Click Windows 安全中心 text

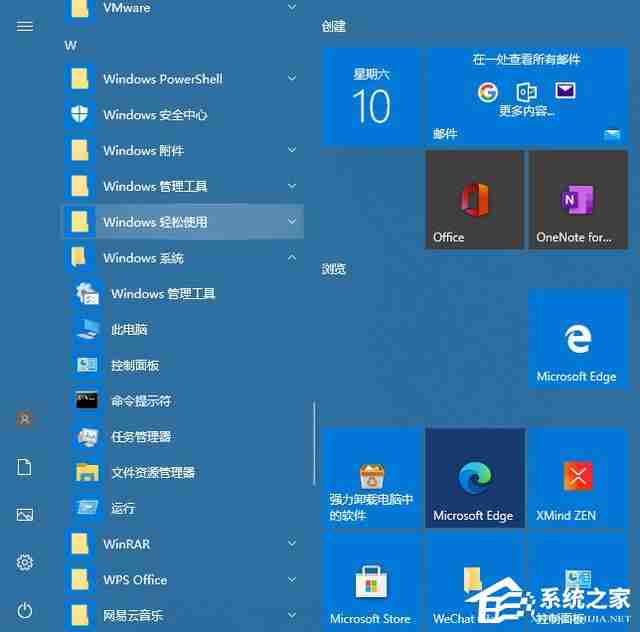pyautogui.click(x=155, y=115)
